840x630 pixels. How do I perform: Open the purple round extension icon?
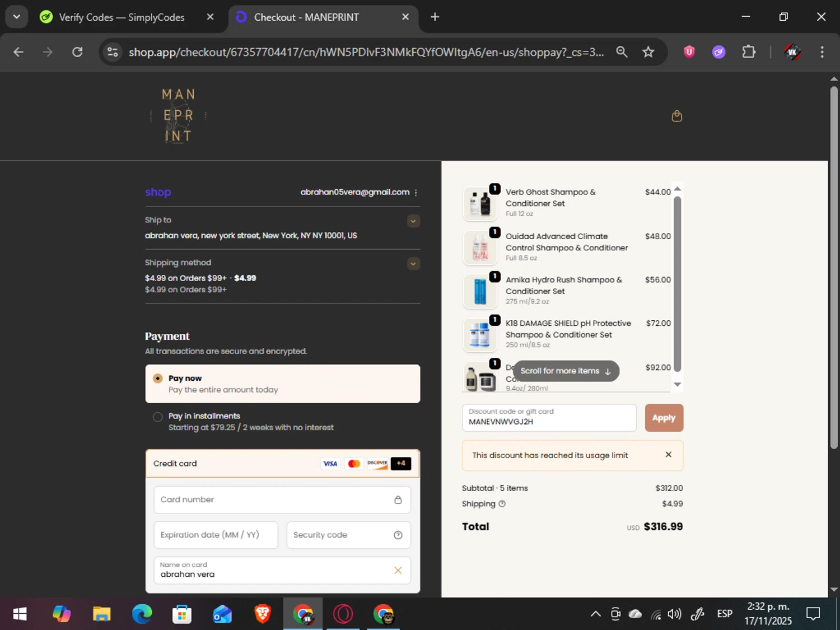(x=719, y=52)
